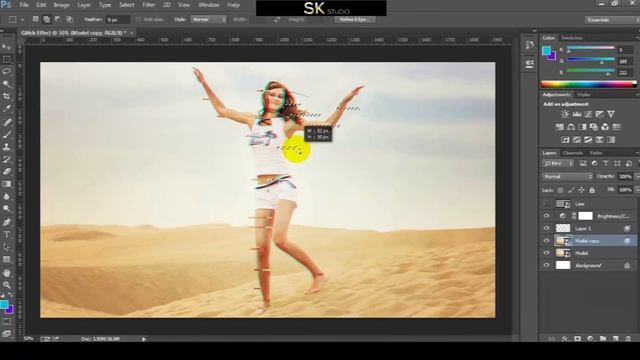Image resolution: width=640 pixels, height=360 pixels.
Task: Add a Brightness/Contrast adjustment icon
Action: (x=565, y=114)
